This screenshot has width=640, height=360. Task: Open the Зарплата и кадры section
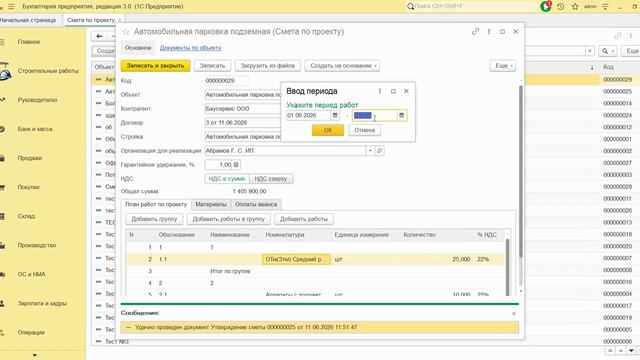coord(42,304)
